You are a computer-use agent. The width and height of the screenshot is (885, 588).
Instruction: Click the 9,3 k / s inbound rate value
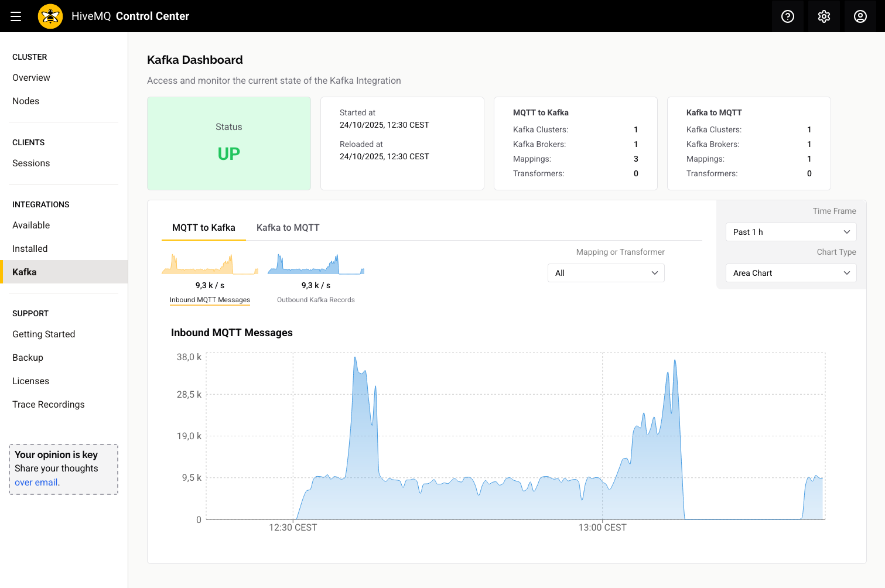[x=210, y=285]
